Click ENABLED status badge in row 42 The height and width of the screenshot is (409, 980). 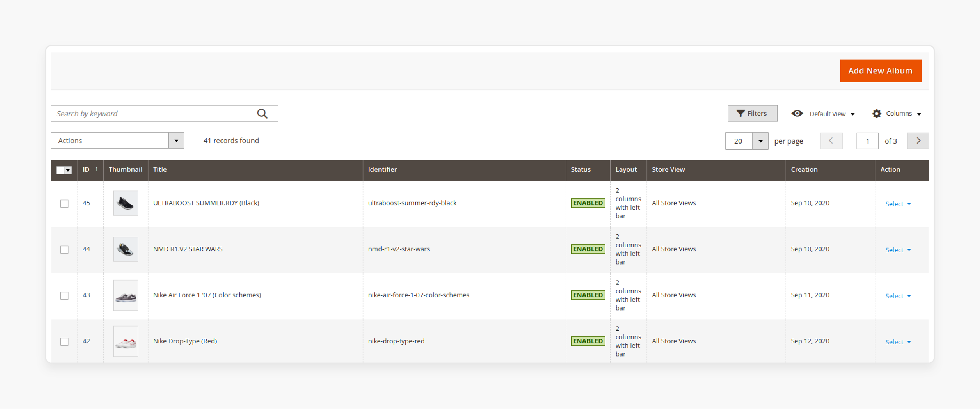tap(588, 341)
